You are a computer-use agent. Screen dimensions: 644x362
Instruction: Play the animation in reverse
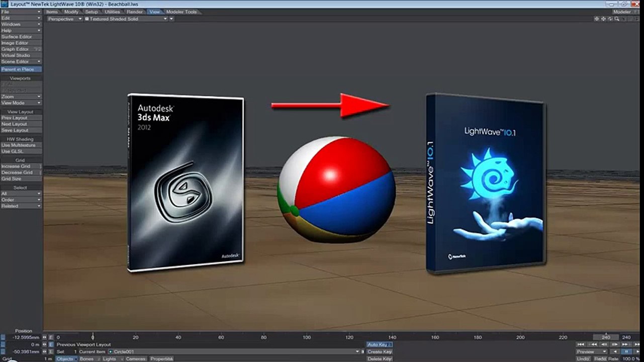click(x=614, y=351)
